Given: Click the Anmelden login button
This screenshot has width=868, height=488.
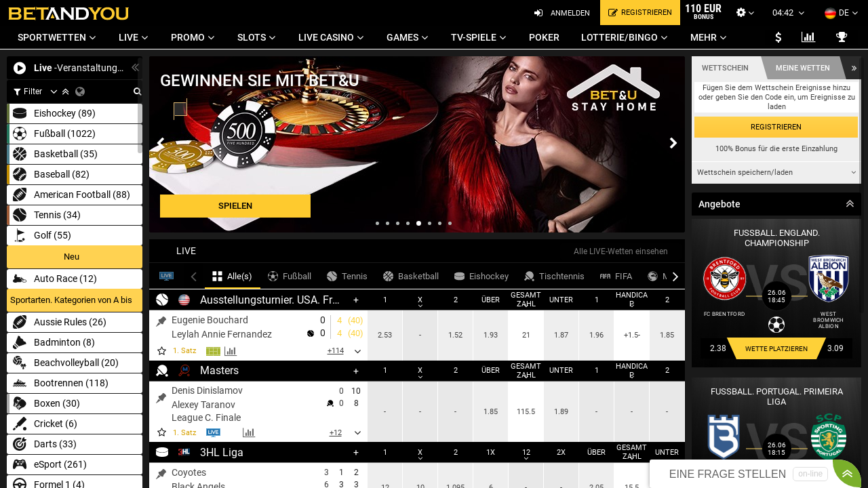Looking at the screenshot, I should [562, 13].
